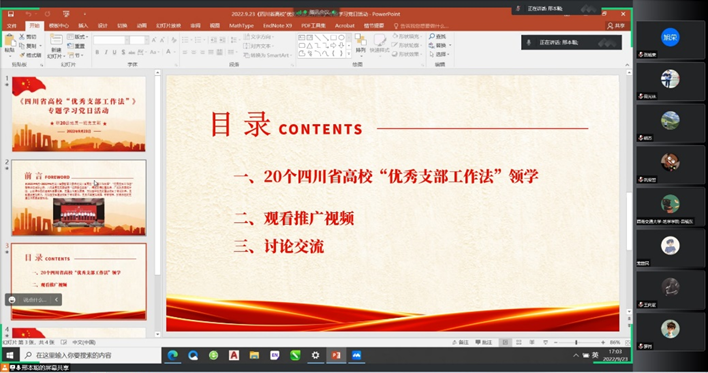
Task: Select the Format Painter tool
Action: point(30,55)
